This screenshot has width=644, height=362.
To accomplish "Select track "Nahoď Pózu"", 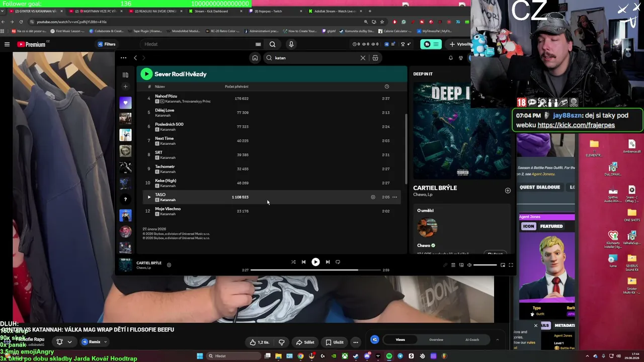I will [166, 96].
